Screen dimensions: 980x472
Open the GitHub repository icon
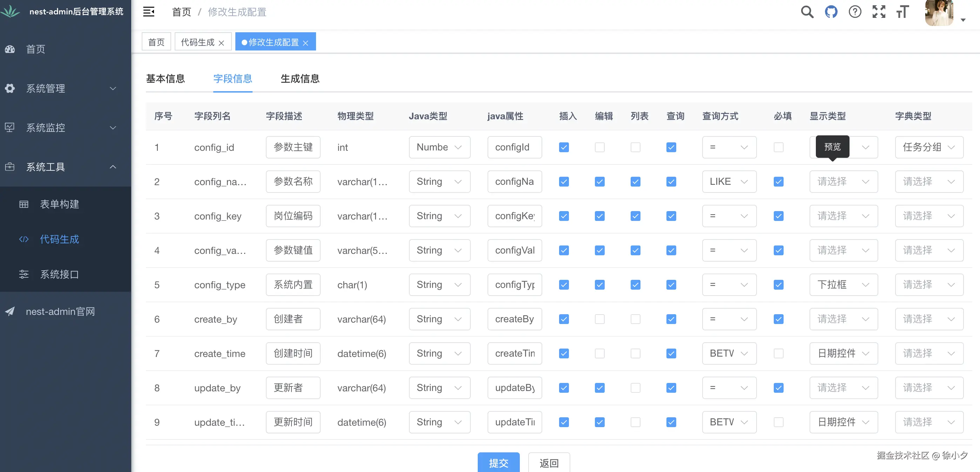point(831,12)
